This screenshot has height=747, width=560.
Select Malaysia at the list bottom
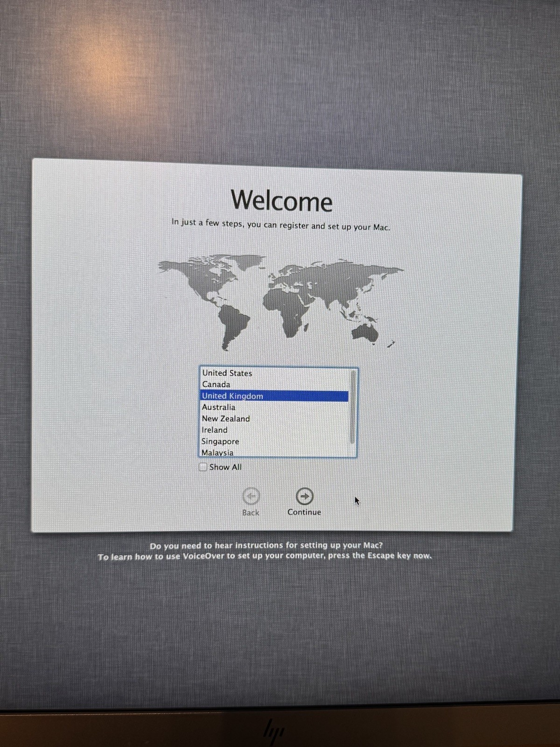[275, 452]
